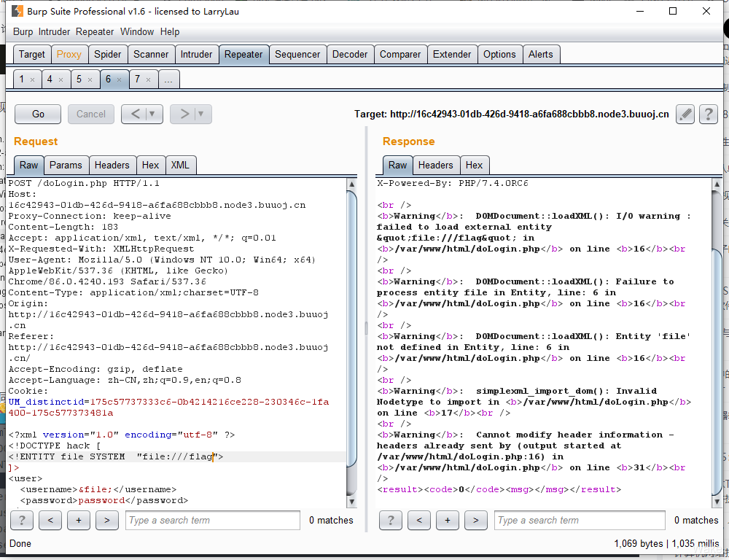Maximize the Burp Suite window

(x=673, y=11)
